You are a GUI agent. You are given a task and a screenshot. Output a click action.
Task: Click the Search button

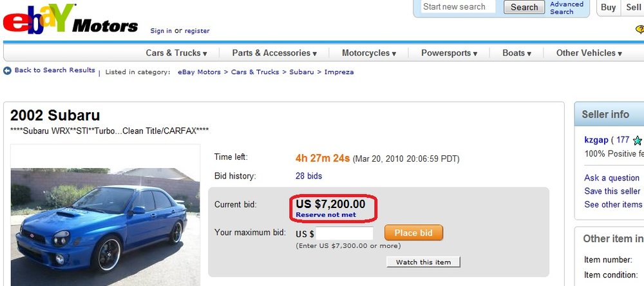[x=524, y=7]
